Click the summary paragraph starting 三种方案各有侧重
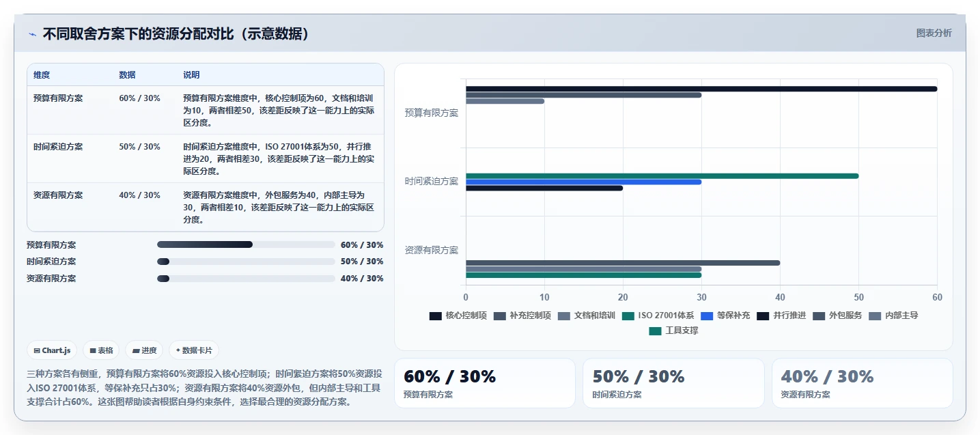 205,388
